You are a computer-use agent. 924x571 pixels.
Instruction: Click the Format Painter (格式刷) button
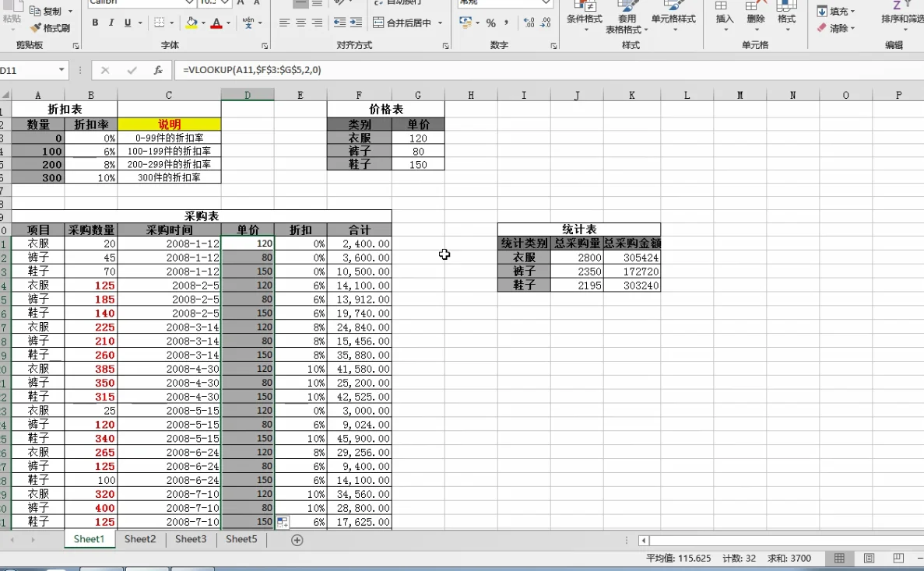[x=50, y=28]
